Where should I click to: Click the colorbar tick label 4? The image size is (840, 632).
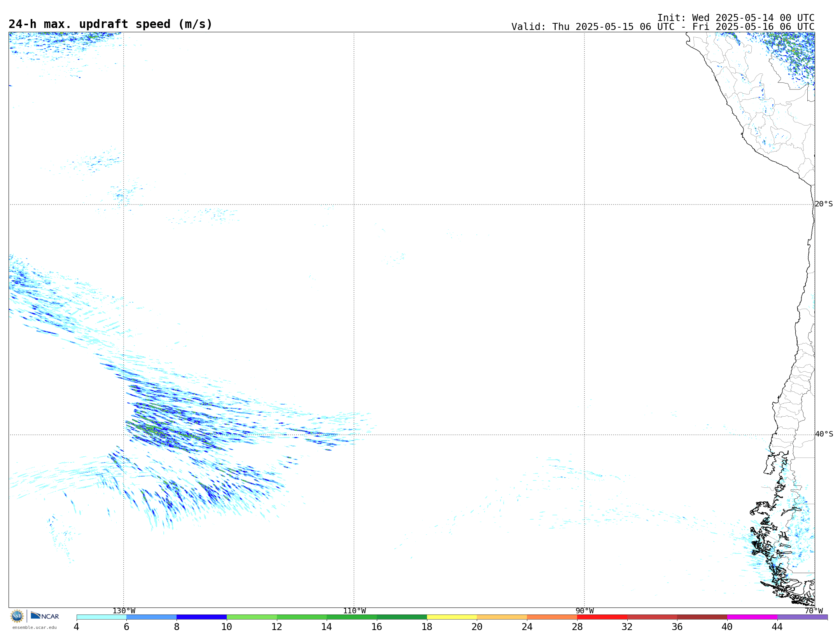pos(77,627)
